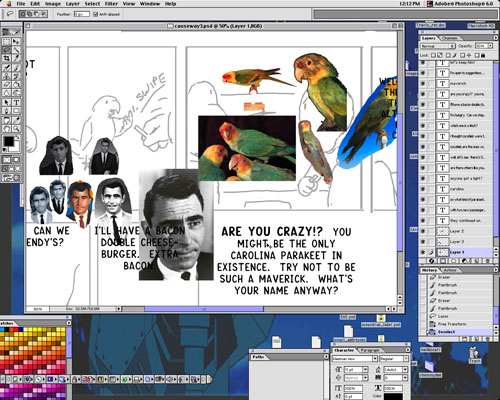Open the Window menu

pos(150,4)
